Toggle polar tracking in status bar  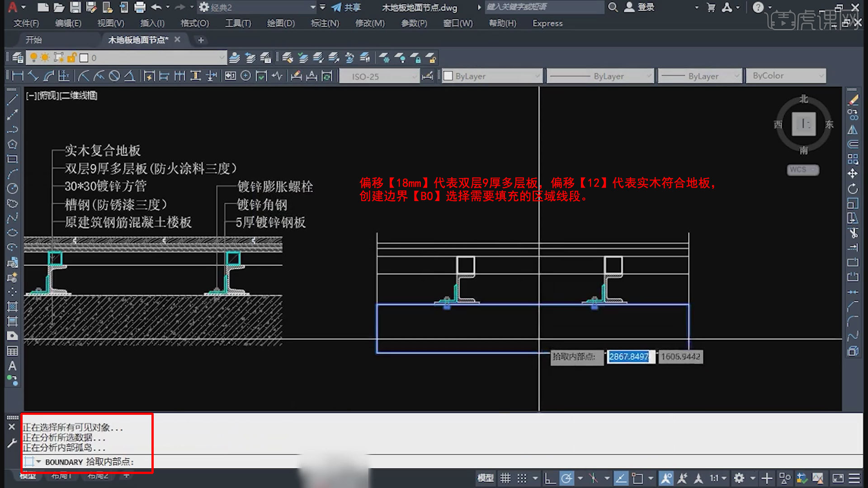(x=566, y=478)
